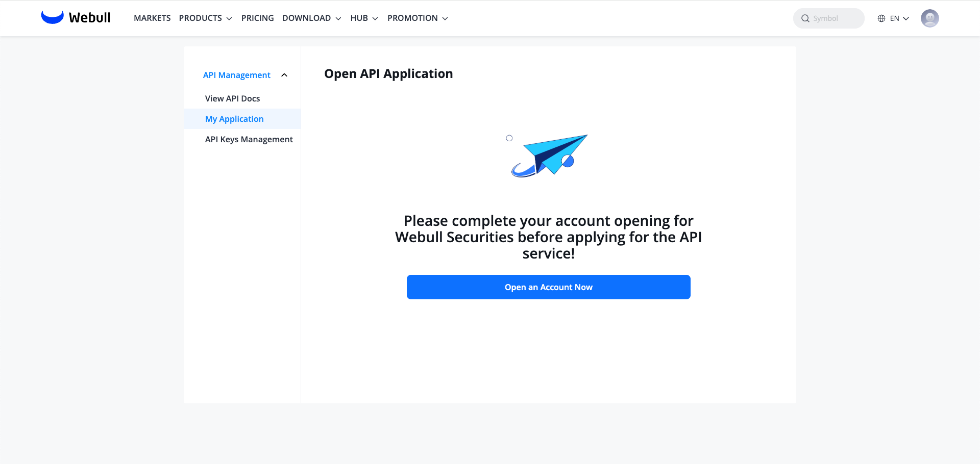The image size is (980, 464).
Task: Focus the Symbol search field
Action: 828,18
